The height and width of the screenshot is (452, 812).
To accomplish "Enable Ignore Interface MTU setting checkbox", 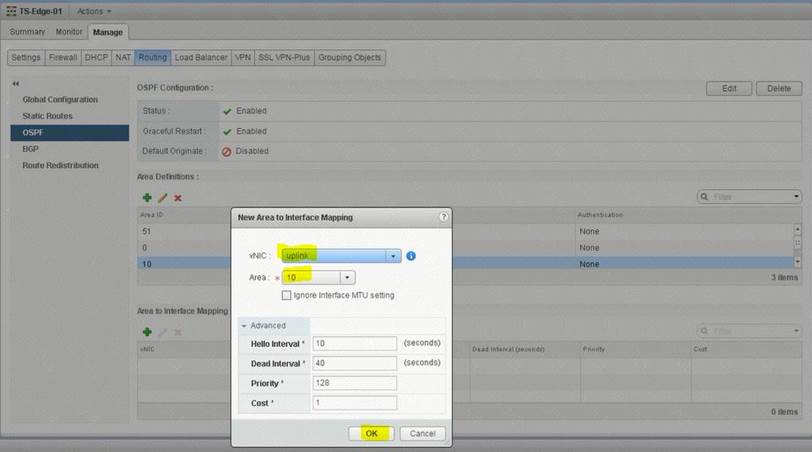I will tap(287, 295).
